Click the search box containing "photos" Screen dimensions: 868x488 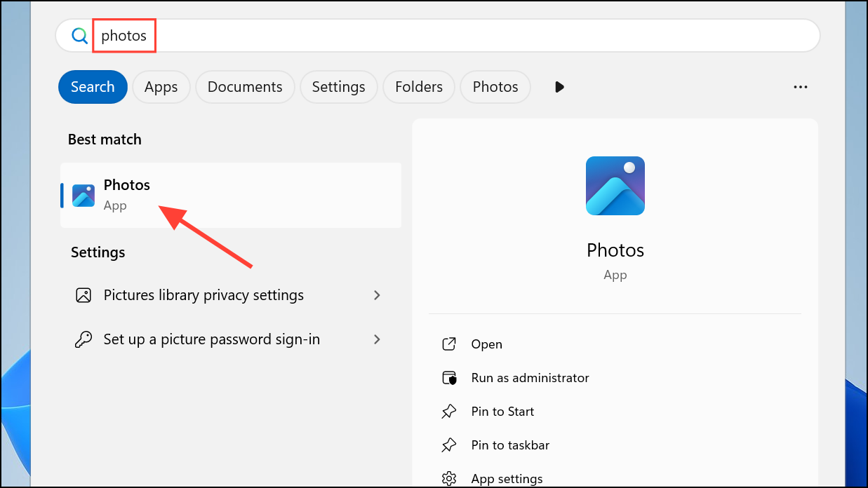(x=437, y=36)
